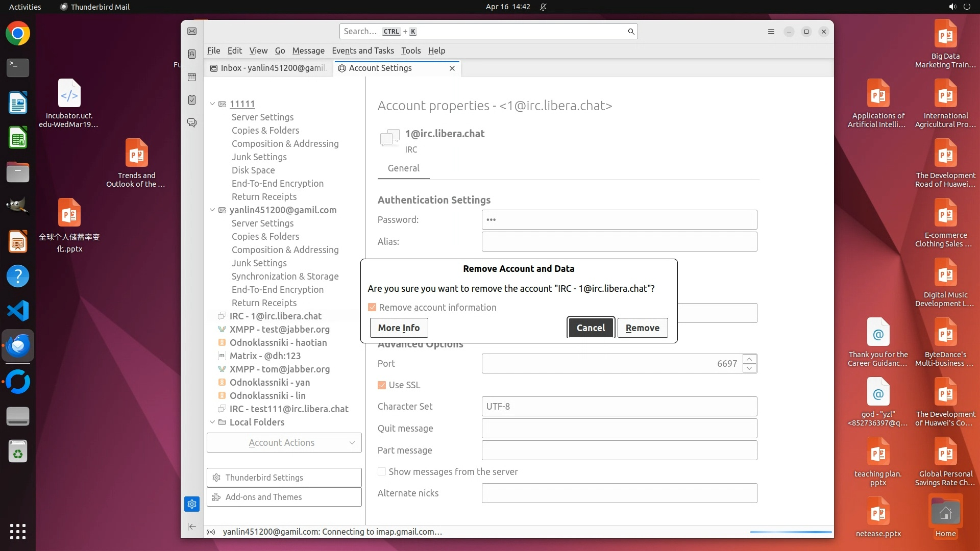Open Chat sidebar icon
This screenshot has height=551, width=980.
click(192, 123)
